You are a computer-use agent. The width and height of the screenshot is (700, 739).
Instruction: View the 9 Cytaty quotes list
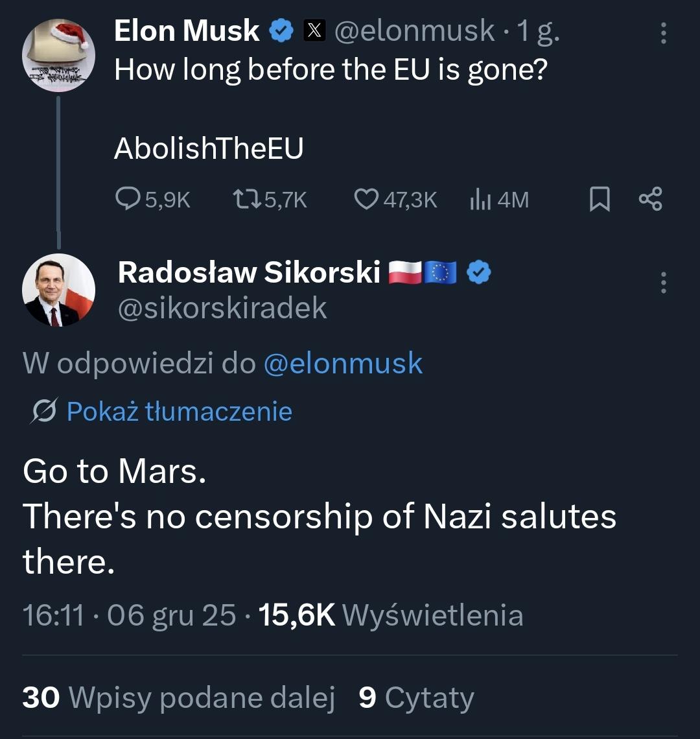point(416,698)
